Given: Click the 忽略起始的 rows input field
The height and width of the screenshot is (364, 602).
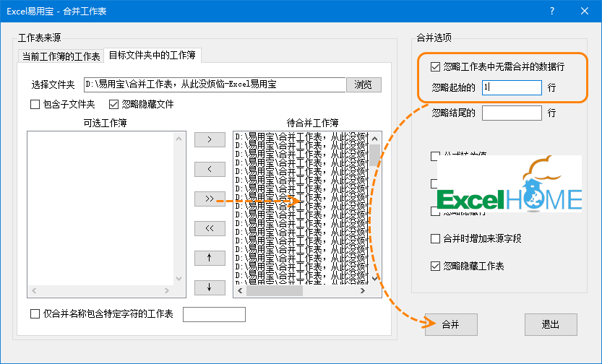Looking at the screenshot, I should coord(512,87).
